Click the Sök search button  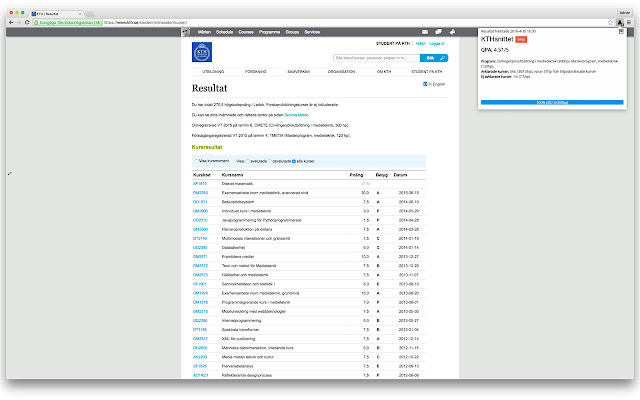(434, 58)
